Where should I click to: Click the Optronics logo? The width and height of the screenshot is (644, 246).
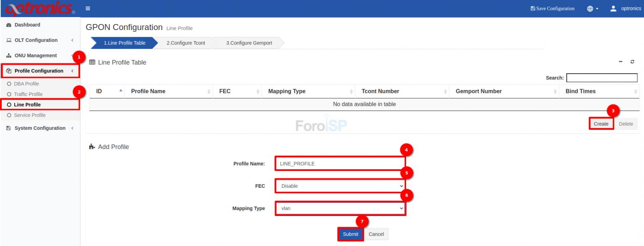click(39, 9)
